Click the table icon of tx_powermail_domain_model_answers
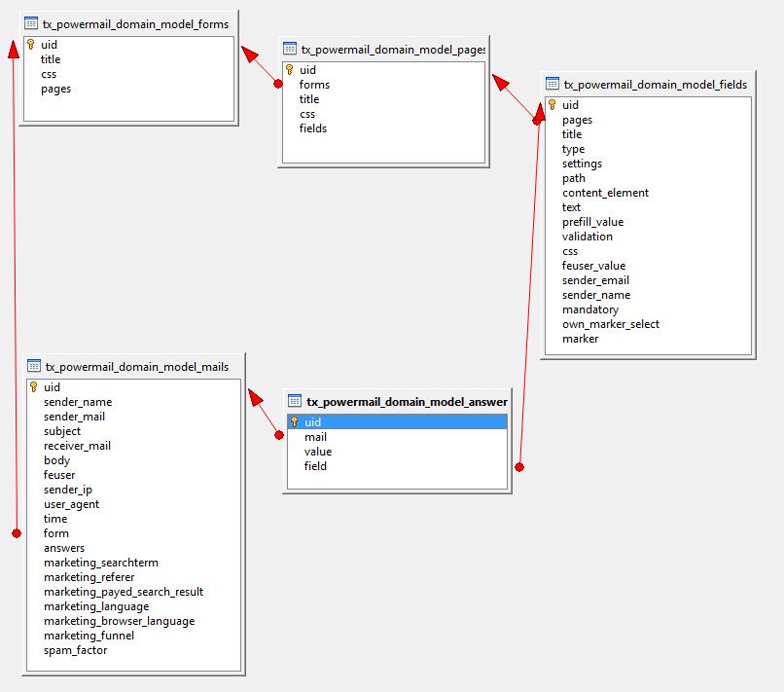Viewport: 784px width, 692px height. click(x=295, y=399)
